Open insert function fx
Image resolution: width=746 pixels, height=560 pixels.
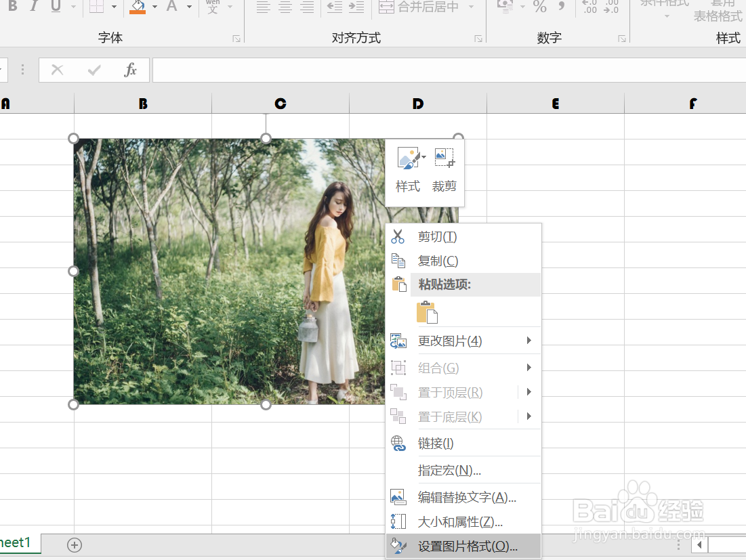point(130,70)
